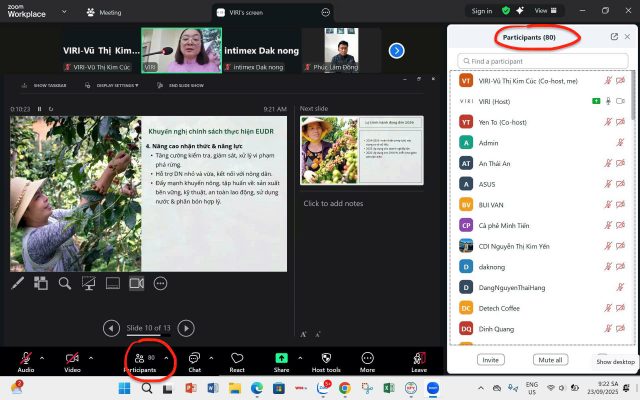Image resolution: width=640 pixels, height=400 pixels.
Task: Unmute microphone with the Audio button
Action: [25, 358]
